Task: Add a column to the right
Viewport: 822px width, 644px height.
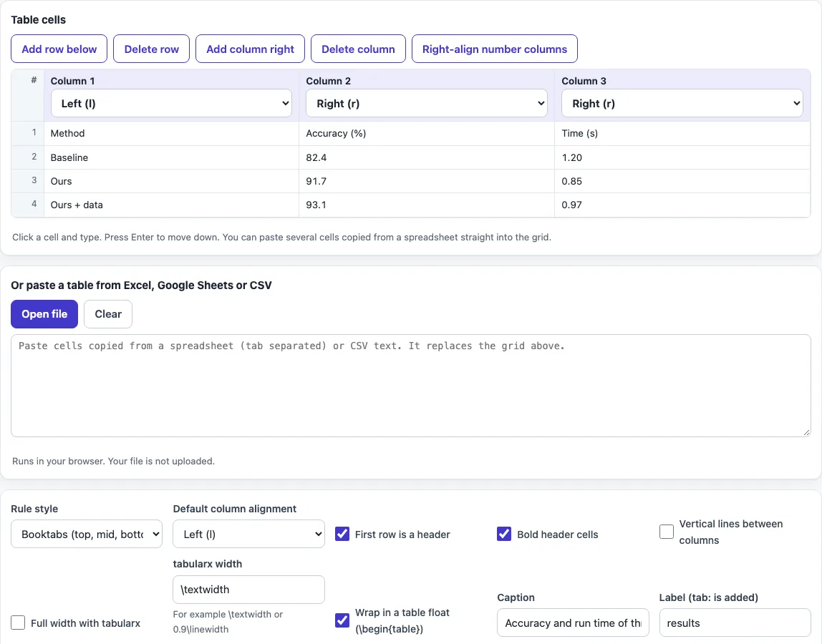Action: 250,49
